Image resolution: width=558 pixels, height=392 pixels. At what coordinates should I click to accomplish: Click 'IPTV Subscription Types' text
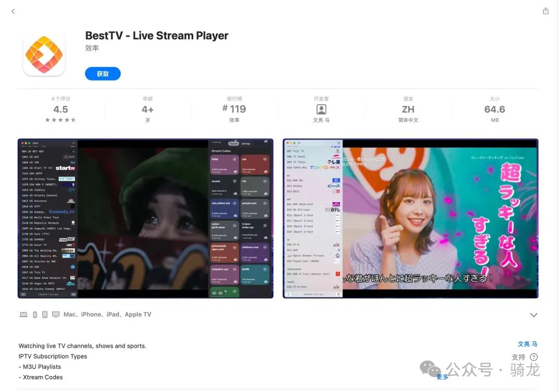click(53, 356)
